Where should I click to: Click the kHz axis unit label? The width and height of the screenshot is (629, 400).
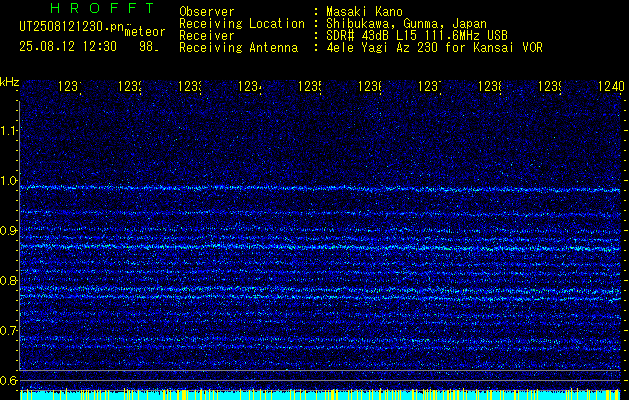[10, 82]
